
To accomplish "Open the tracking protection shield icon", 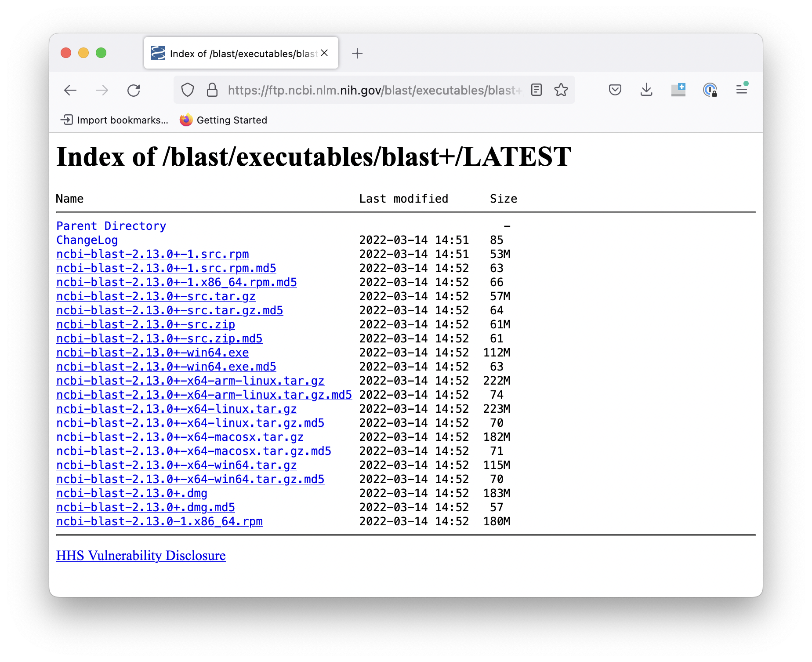I will coord(188,90).
